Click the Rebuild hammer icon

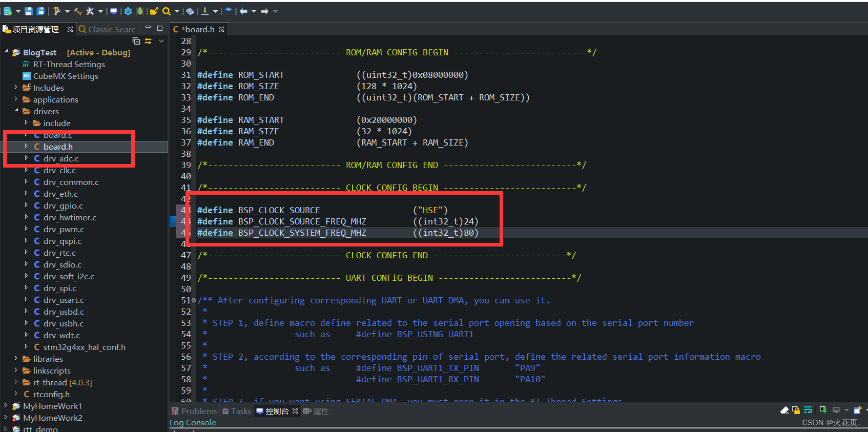pyautogui.click(x=78, y=11)
